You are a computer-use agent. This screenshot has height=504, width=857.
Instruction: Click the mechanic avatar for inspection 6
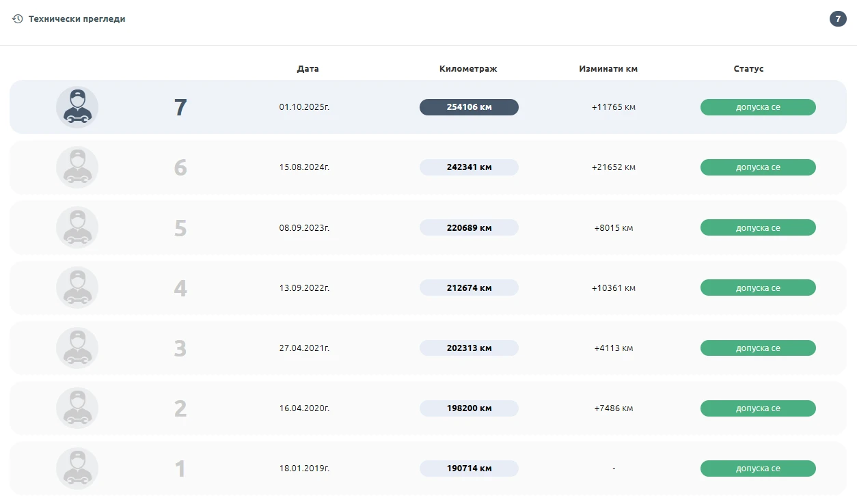[77, 167]
